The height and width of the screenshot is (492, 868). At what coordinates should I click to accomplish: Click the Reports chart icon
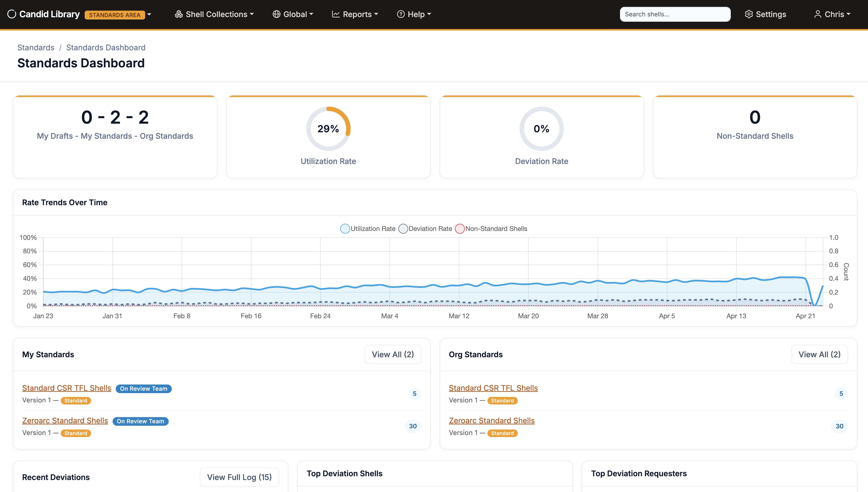336,14
